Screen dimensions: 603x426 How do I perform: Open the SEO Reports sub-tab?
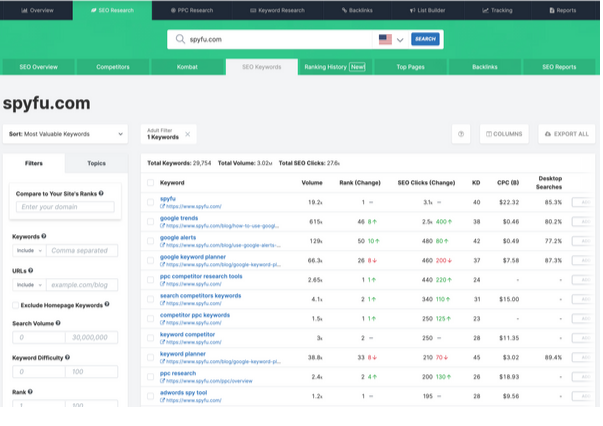click(559, 67)
